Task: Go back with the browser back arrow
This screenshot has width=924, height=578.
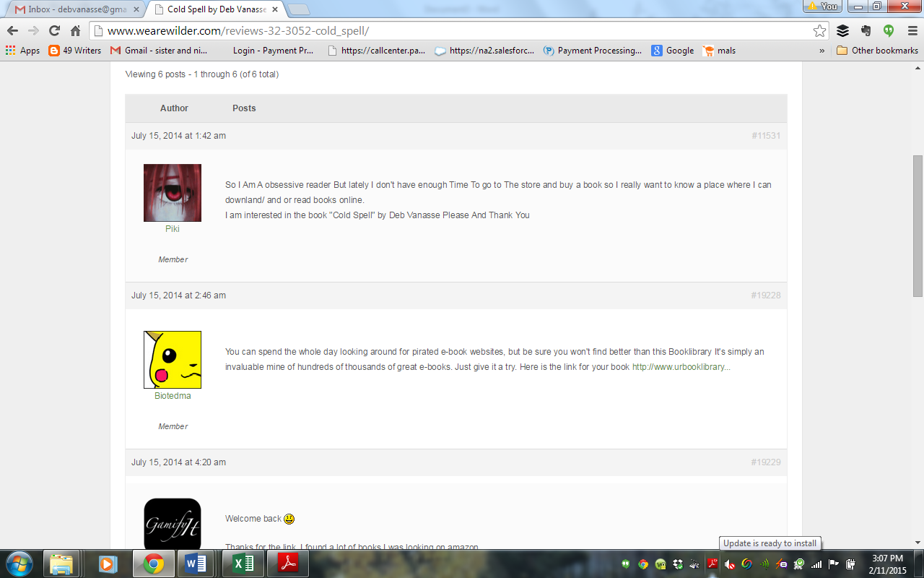Action: pyautogui.click(x=12, y=31)
